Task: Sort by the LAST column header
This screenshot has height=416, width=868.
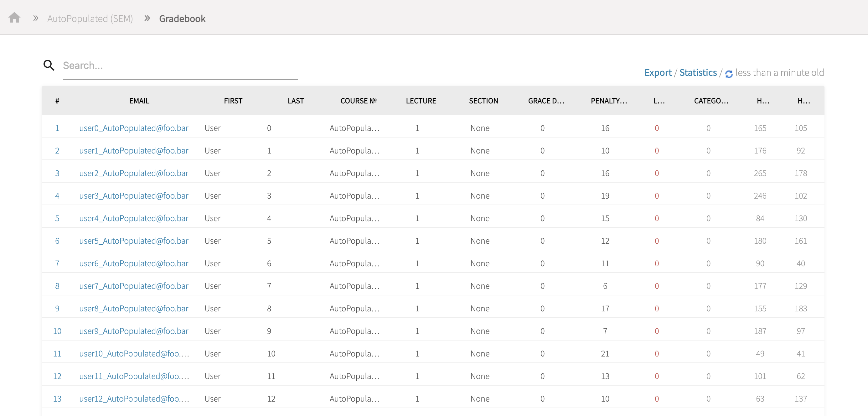Action: click(x=296, y=101)
